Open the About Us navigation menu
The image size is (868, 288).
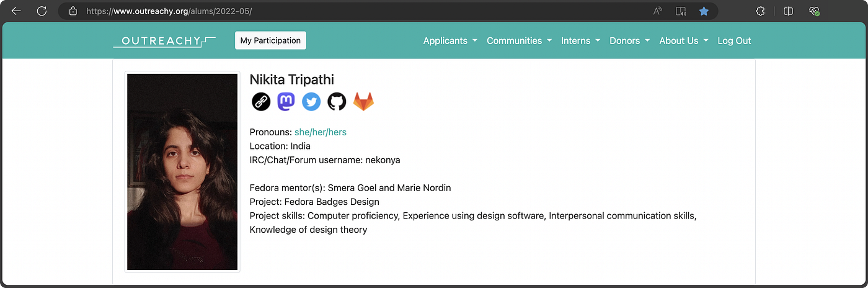683,40
